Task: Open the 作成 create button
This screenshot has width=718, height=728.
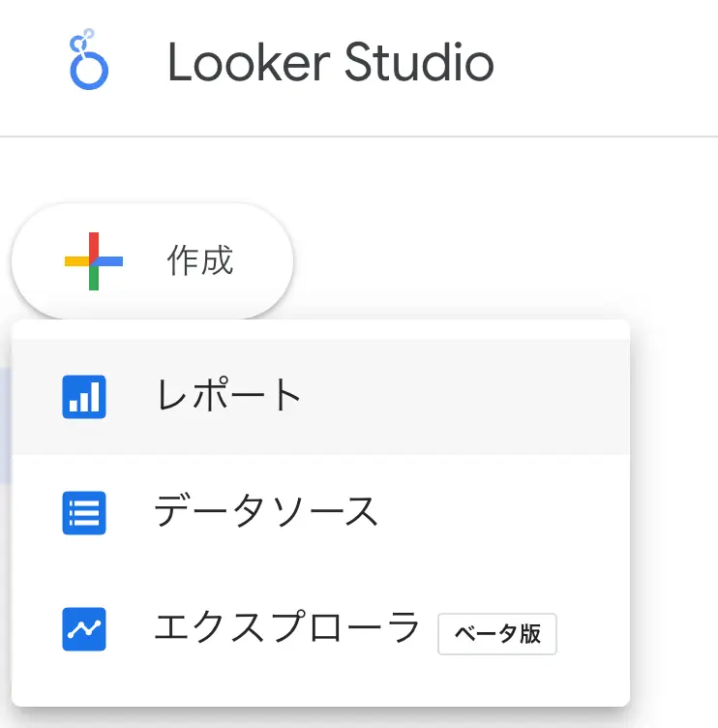Action: click(x=152, y=261)
